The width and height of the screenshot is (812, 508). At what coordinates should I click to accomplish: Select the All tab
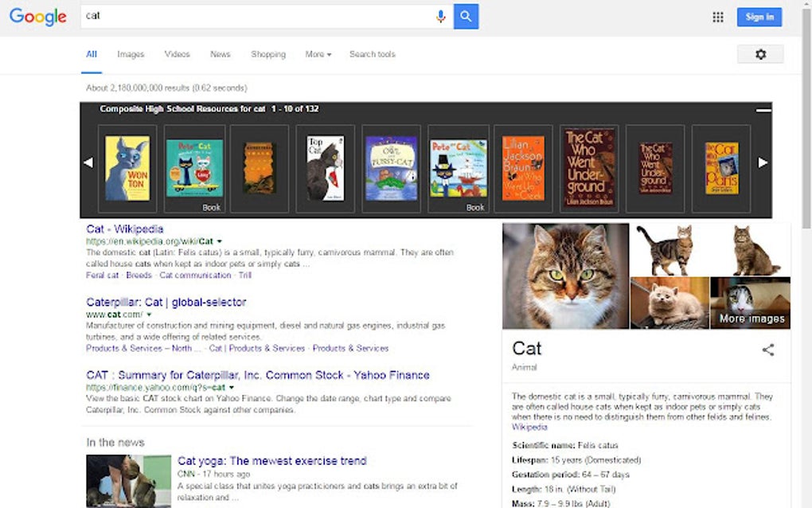92,54
